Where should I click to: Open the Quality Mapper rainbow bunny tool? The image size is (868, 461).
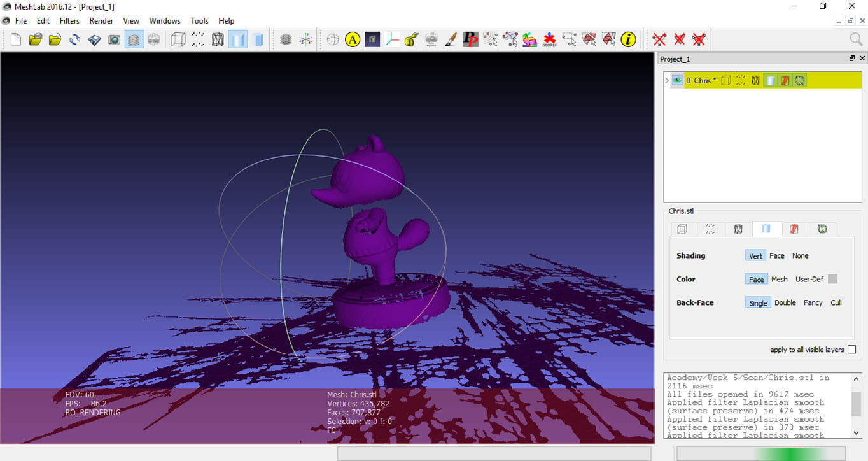pyautogui.click(x=529, y=39)
